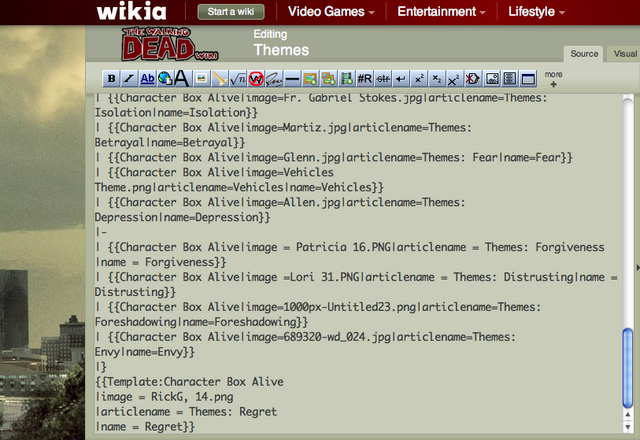
Task: Open Entertainment dropdown menu
Action: tap(441, 11)
